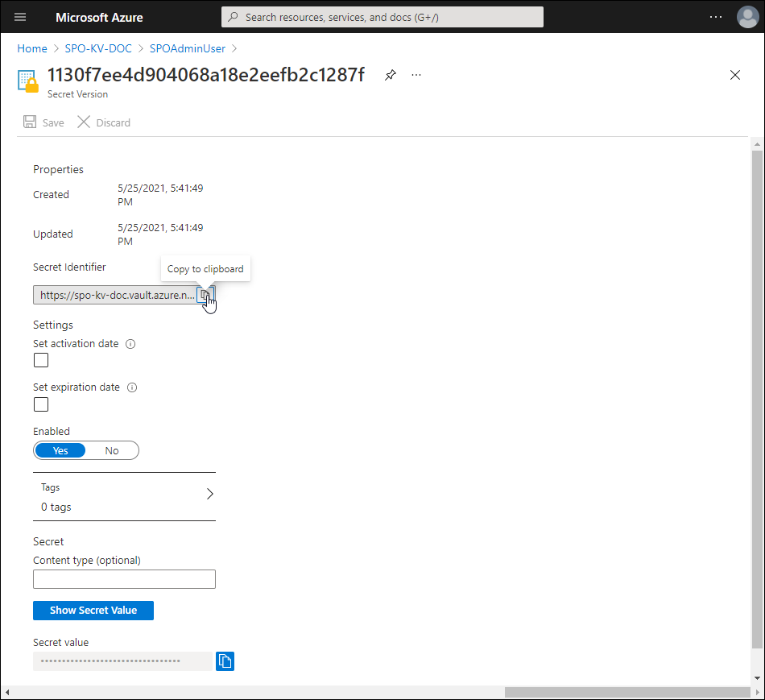Click the Show Secret Value button

pos(93,611)
